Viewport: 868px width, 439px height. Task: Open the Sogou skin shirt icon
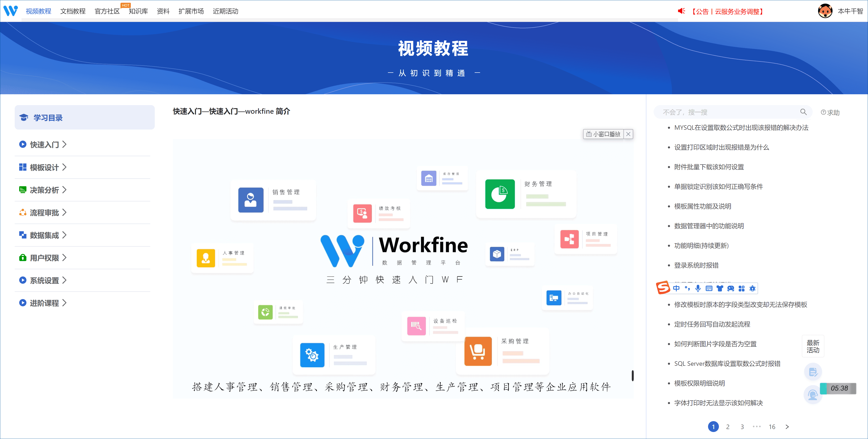point(720,288)
